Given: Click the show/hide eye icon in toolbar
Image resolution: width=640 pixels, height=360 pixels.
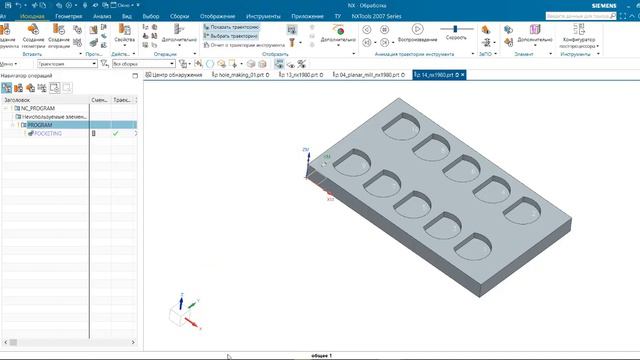Looking at the screenshot, I should (x=290, y=64).
